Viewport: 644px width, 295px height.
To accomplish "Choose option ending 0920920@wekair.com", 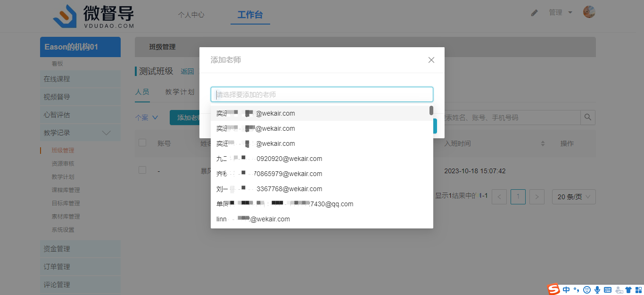I will (x=322, y=159).
